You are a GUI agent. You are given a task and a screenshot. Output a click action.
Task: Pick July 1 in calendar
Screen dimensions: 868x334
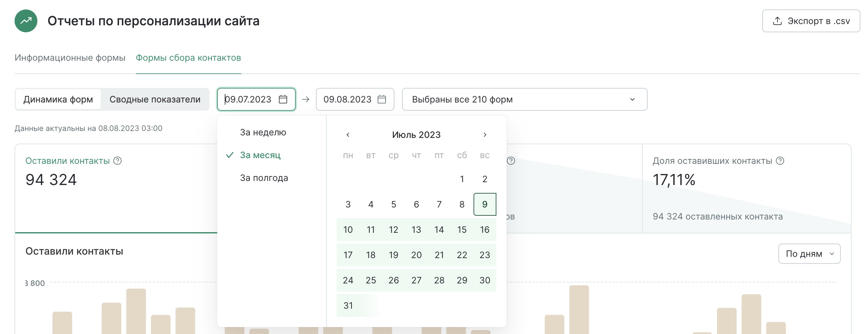(462, 179)
